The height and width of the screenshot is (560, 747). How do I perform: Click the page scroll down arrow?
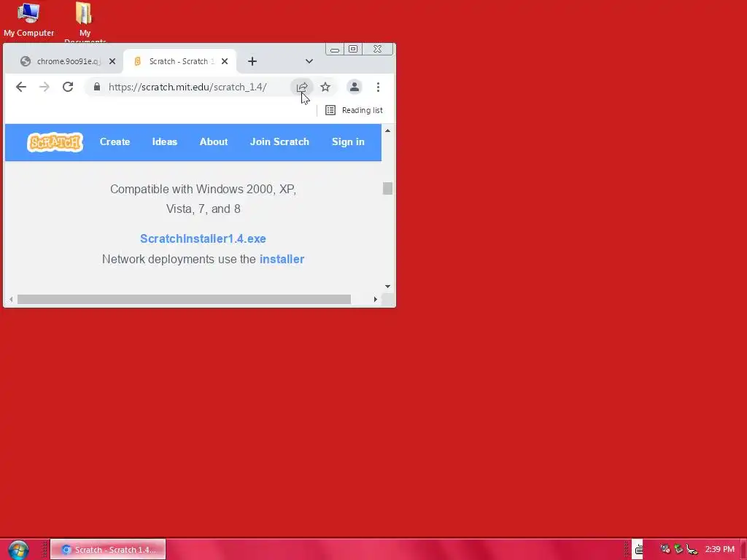pyautogui.click(x=388, y=286)
